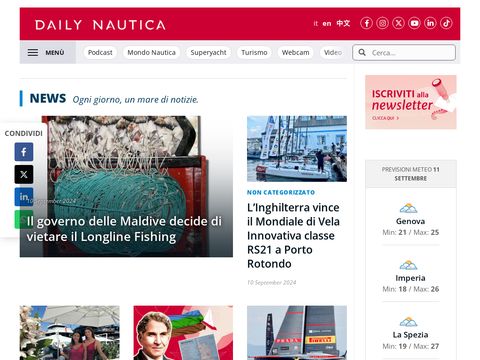The image size is (480, 360).
Task: Switch language to English (en)
Action: [327, 23]
